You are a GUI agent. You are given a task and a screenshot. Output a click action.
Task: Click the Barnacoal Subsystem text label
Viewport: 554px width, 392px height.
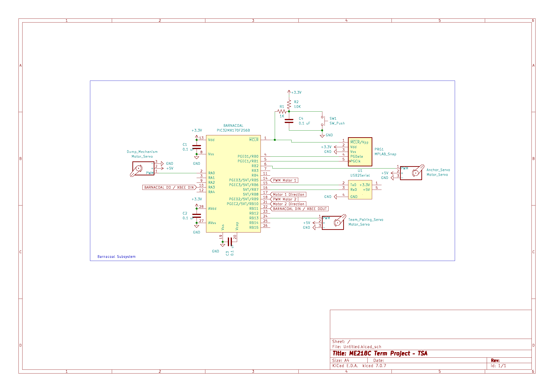tap(117, 257)
